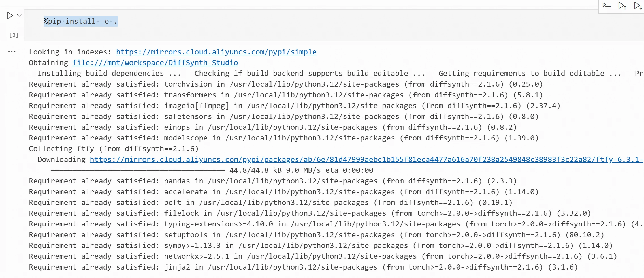This screenshot has height=278, width=644.
Task: Click the '-e' flag in the cell
Action: point(105,22)
